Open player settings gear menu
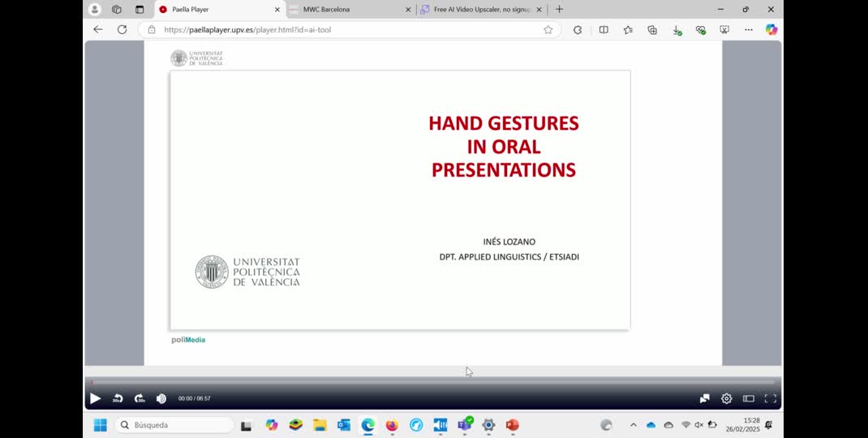Viewport: 868px width, 438px height. click(726, 398)
